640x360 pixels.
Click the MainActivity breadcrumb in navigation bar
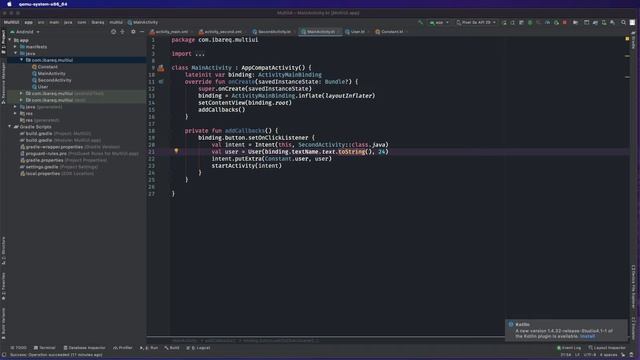click(x=142, y=22)
